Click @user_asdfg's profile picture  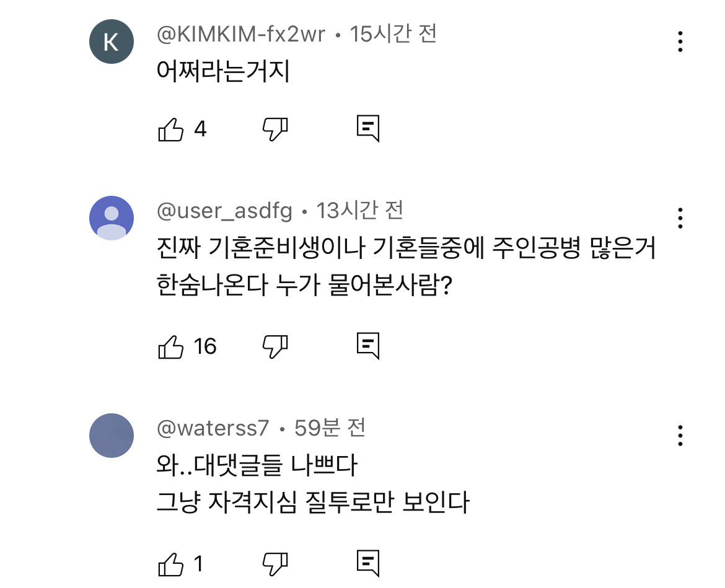112,217
